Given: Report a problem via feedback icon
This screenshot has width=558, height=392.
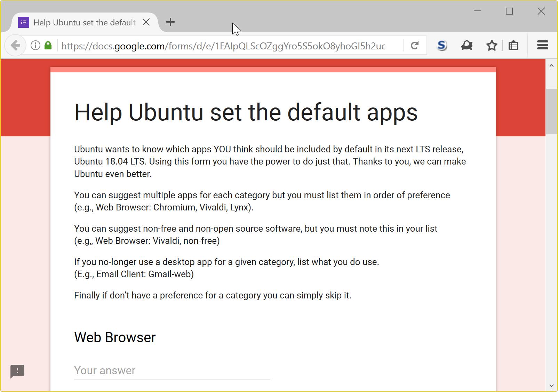Looking at the screenshot, I should (17, 371).
